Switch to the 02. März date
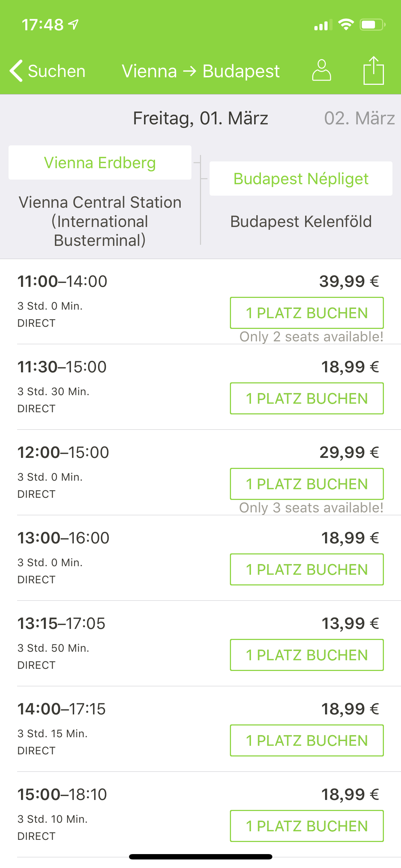 pos(359,118)
